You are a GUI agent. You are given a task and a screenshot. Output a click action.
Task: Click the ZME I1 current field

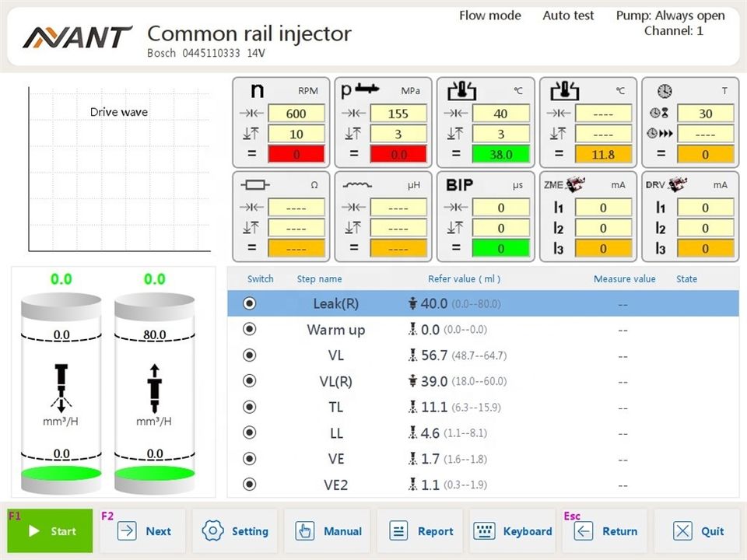(x=603, y=208)
